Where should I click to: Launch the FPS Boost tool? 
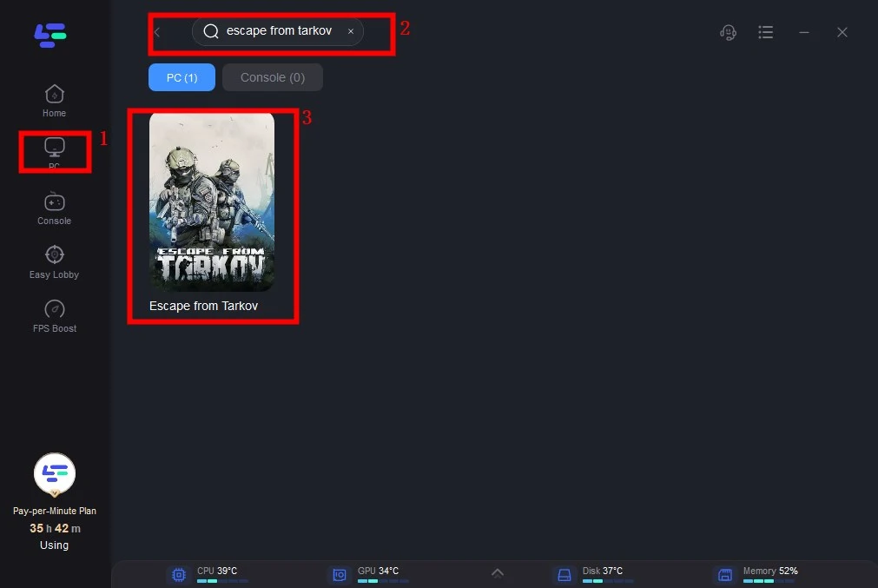[54, 314]
